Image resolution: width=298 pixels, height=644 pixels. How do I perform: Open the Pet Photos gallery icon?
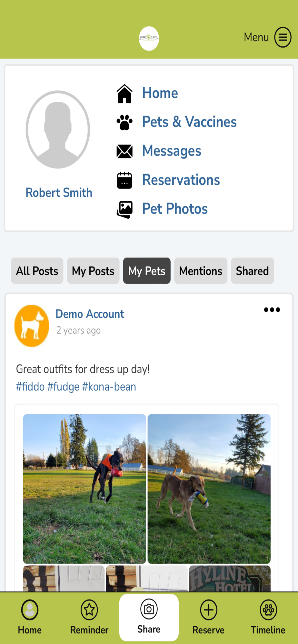coord(124,209)
